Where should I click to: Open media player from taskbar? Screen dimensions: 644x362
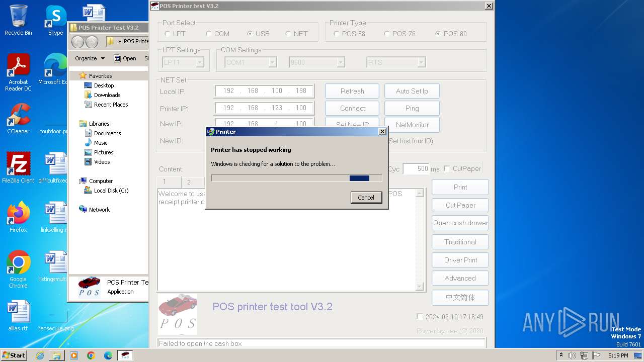click(74, 355)
